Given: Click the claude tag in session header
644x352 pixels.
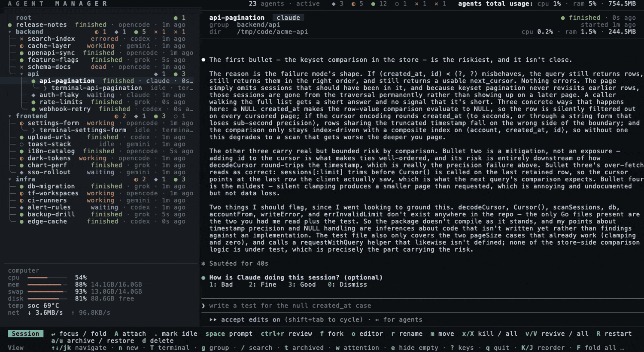Looking at the screenshot, I should 288,18.
